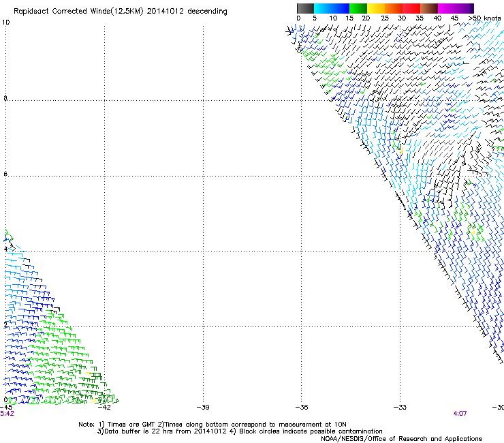Screen dimensions: 504x443
Task: Click the note 'Data buffer is 22 hrs'
Action: point(139,431)
